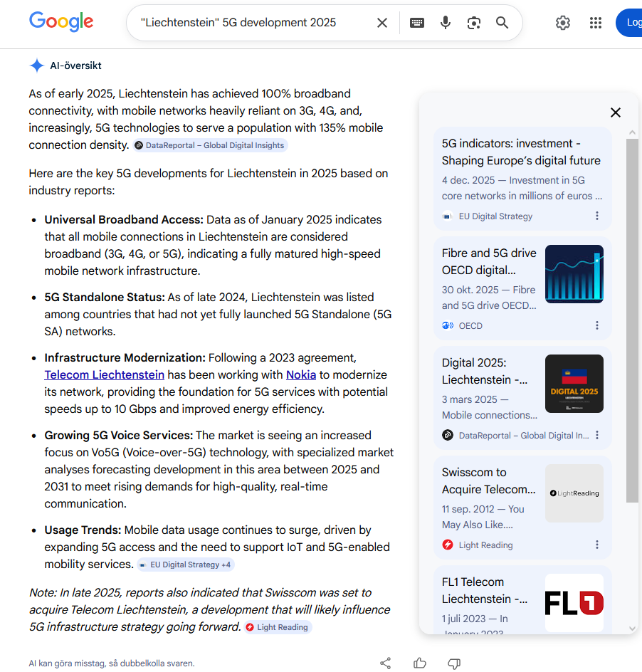Click the Light Reading citation chip under the note
The width and height of the screenshot is (642, 672).
tap(278, 627)
